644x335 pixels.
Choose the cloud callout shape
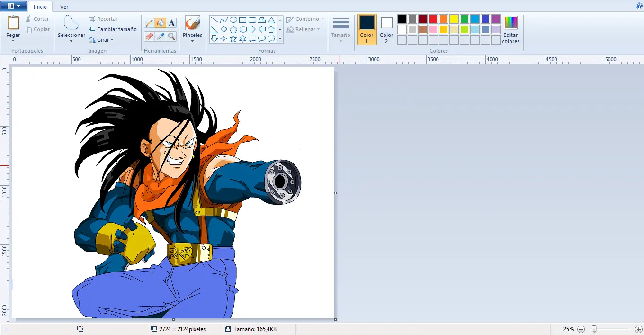tap(271, 39)
